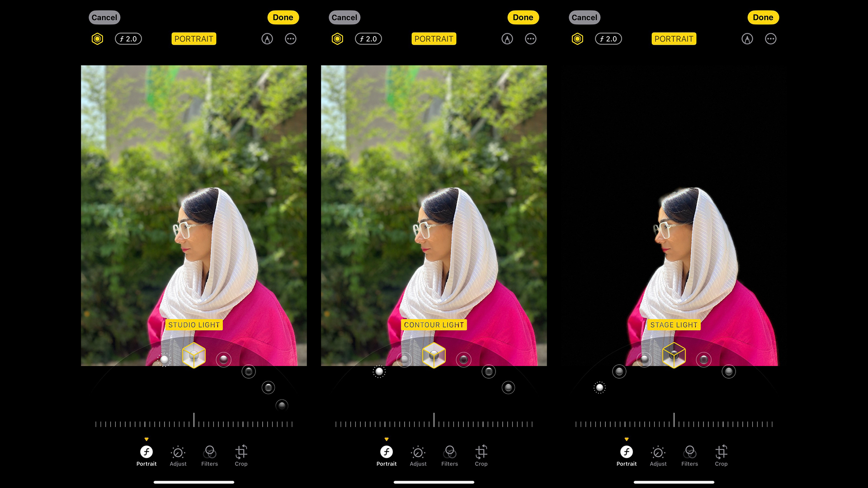
Task: Click the more options (...) icon first panel
Action: pos(290,39)
